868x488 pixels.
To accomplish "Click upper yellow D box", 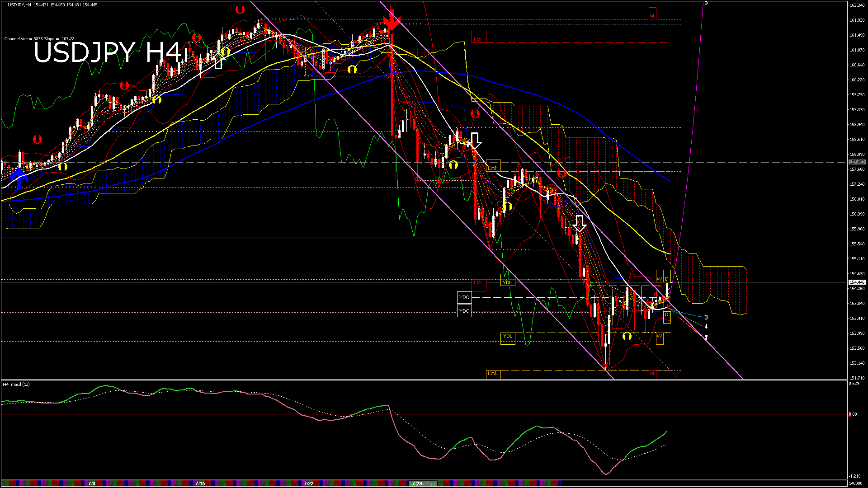I will pos(667,277).
